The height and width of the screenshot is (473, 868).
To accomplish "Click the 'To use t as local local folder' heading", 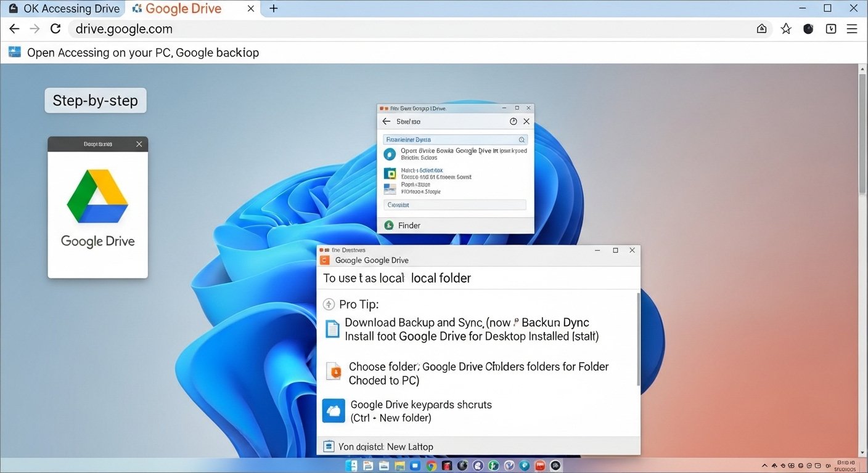I will 397,278.
